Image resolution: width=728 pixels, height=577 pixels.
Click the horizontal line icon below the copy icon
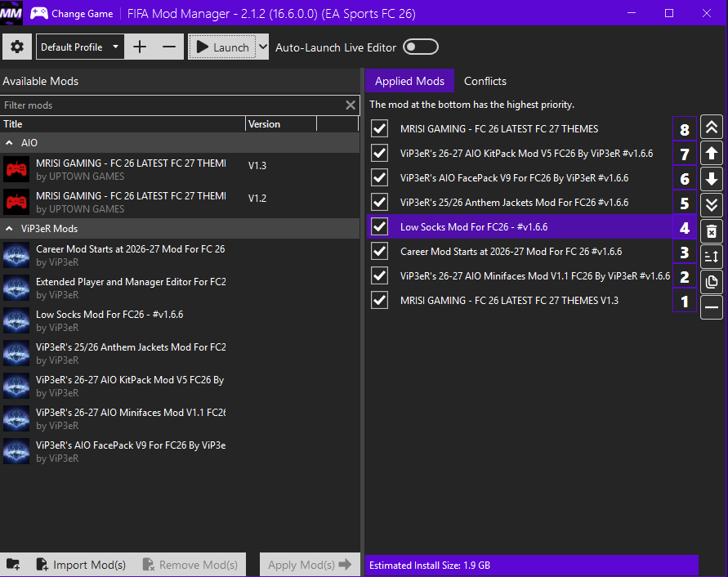(x=712, y=307)
